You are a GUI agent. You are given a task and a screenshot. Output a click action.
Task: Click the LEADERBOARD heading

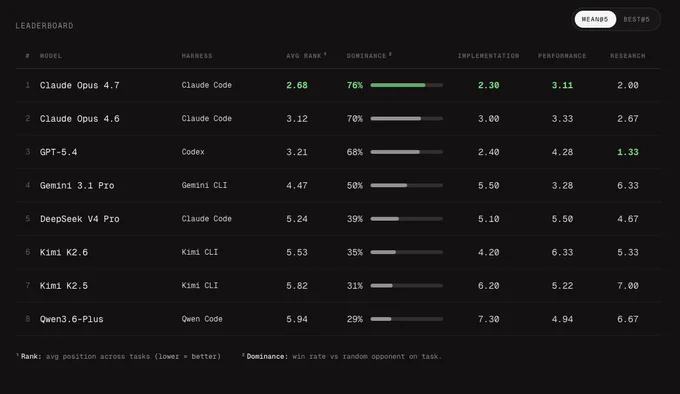click(x=44, y=26)
